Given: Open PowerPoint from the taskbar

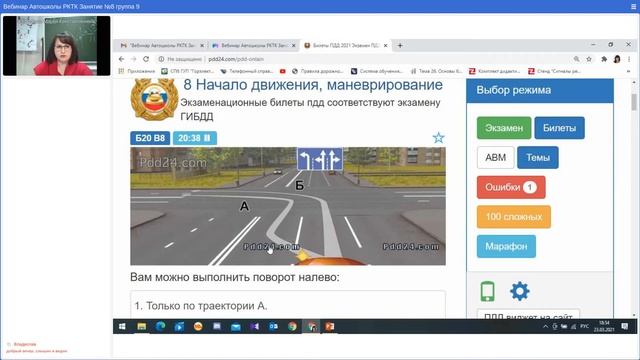Looking at the screenshot, I should coord(330,326).
